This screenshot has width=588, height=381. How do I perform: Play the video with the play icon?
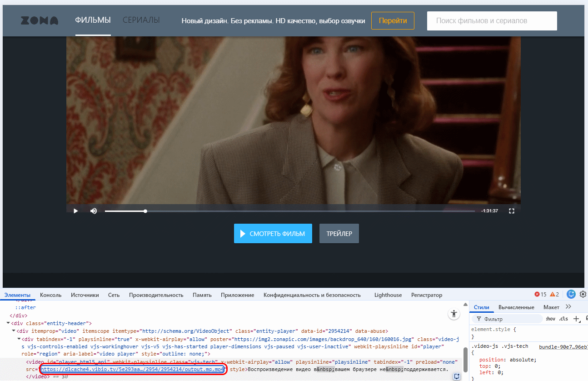[76, 211]
